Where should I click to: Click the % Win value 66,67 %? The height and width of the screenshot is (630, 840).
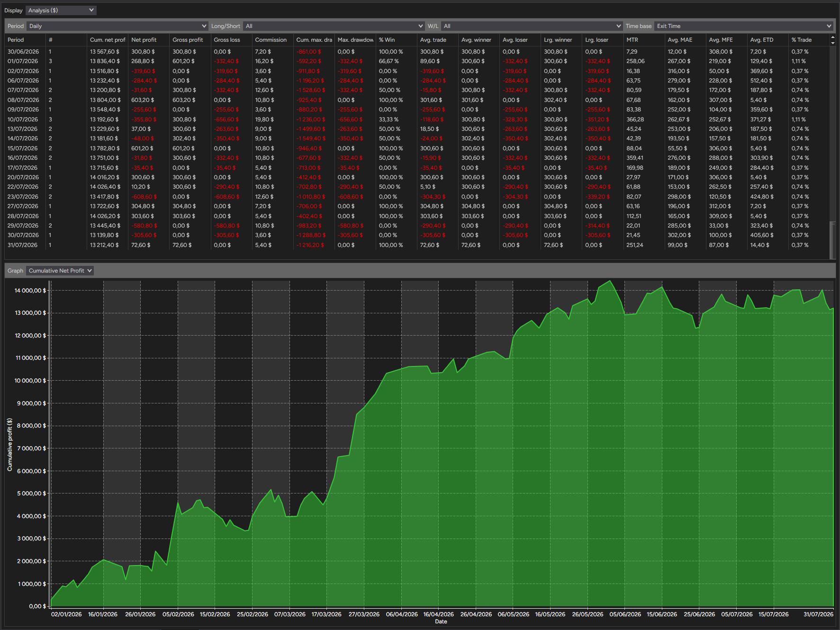(389, 61)
